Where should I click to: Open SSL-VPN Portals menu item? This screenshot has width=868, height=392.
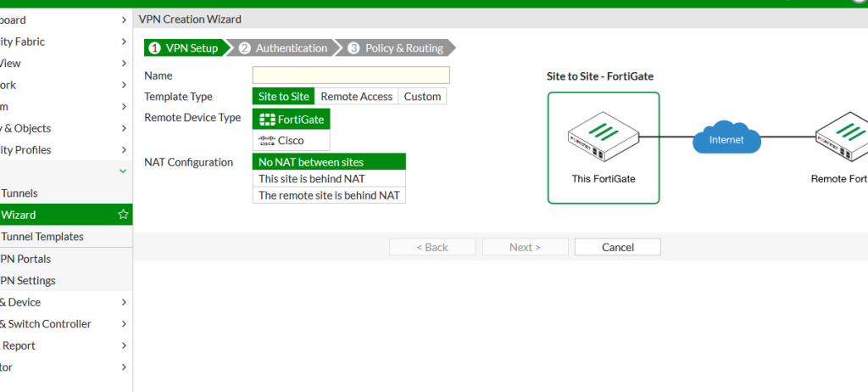pos(66,259)
